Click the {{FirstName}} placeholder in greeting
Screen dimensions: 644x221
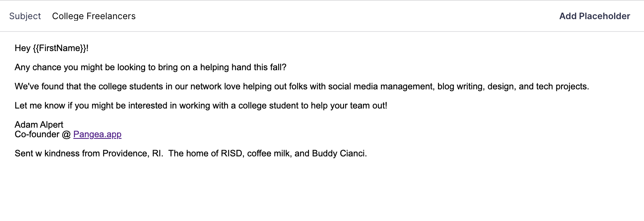(x=59, y=48)
